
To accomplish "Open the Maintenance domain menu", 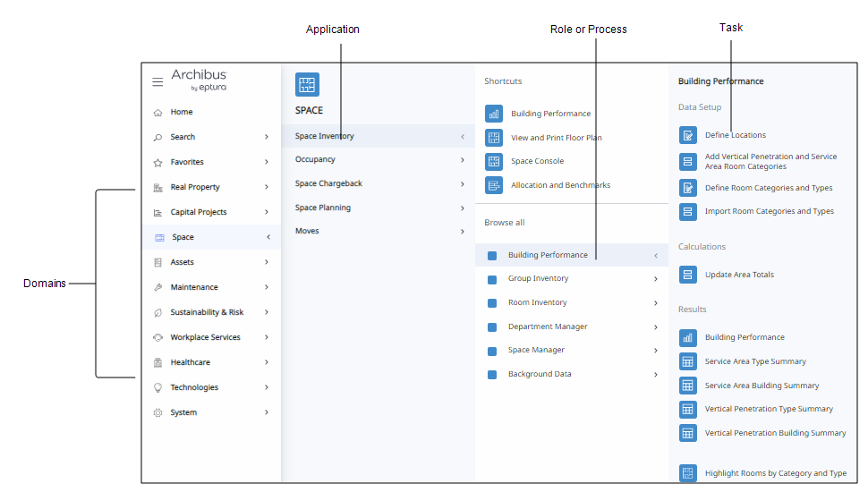I will [194, 287].
